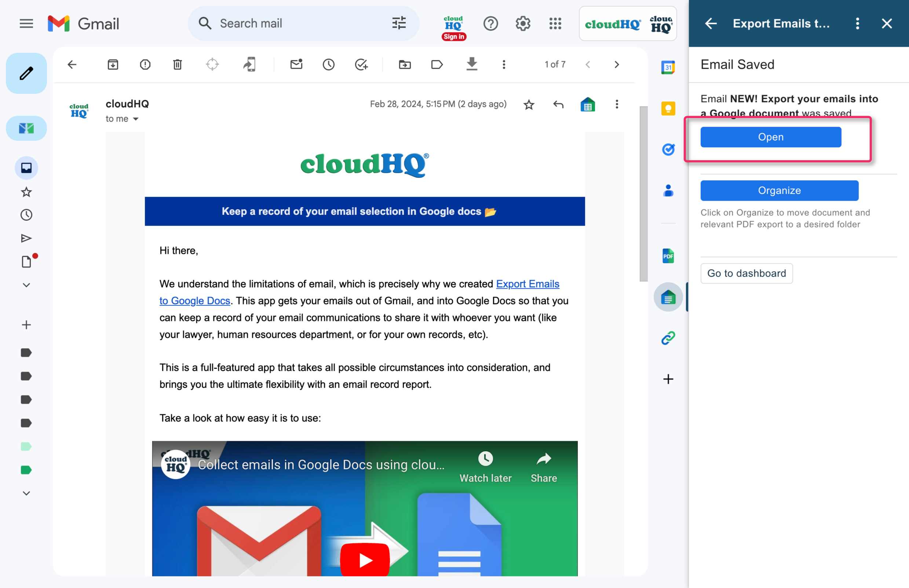Click the cloudHQ account logo button
Image resolution: width=909 pixels, height=588 pixels.
point(628,24)
